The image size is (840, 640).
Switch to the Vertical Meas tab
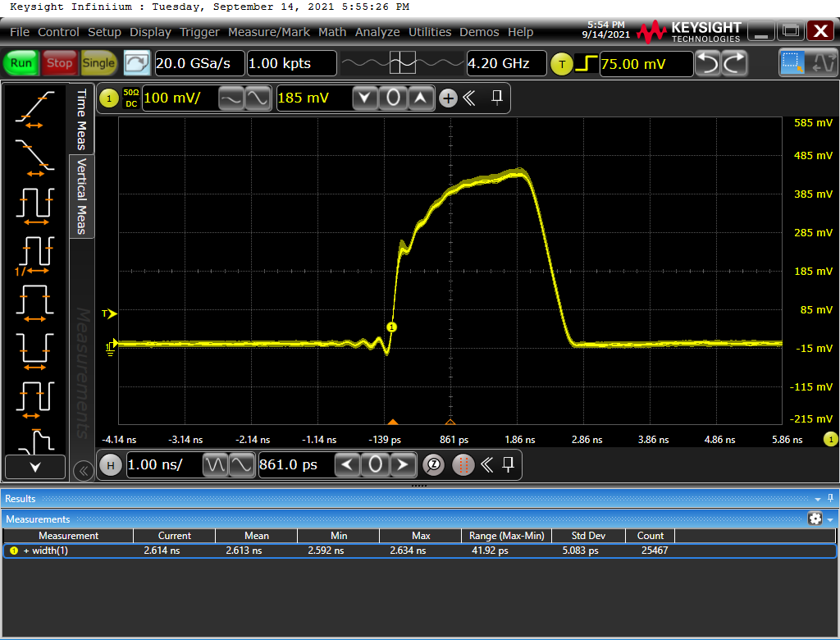coord(81,197)
